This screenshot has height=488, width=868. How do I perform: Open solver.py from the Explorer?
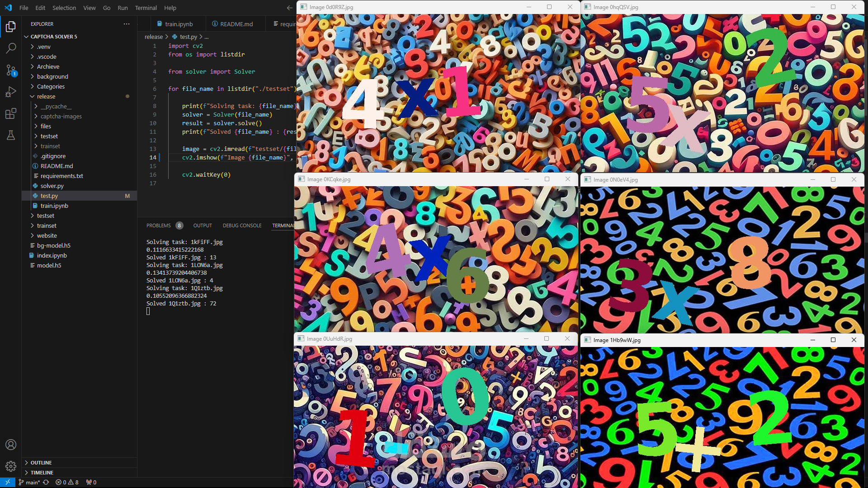(52, 186)
